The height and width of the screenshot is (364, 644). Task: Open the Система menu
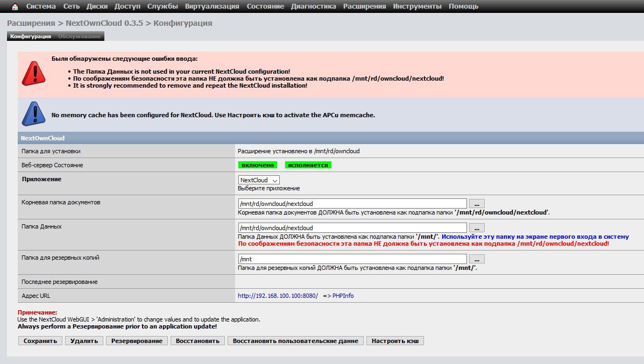tap(41, 6)
